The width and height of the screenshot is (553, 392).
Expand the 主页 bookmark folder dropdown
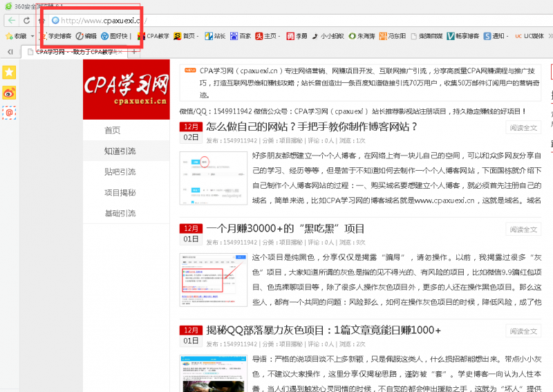coord(279,36)
